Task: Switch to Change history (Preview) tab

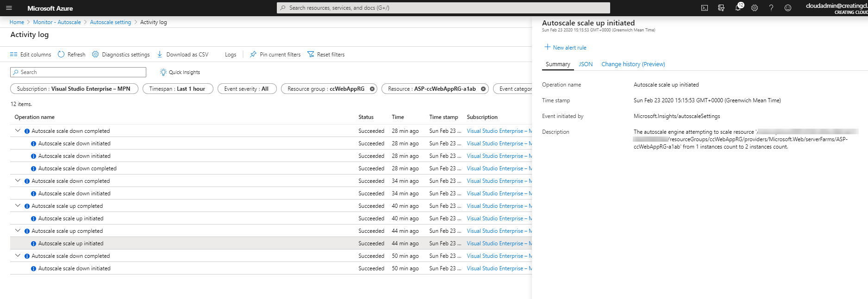Action: (x=633, y=64)
